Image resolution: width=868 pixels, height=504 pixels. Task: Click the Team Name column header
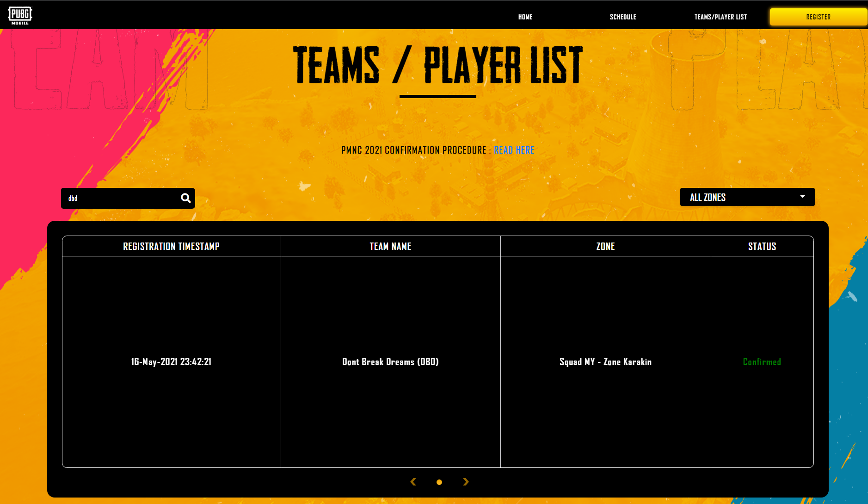point(391,246)
